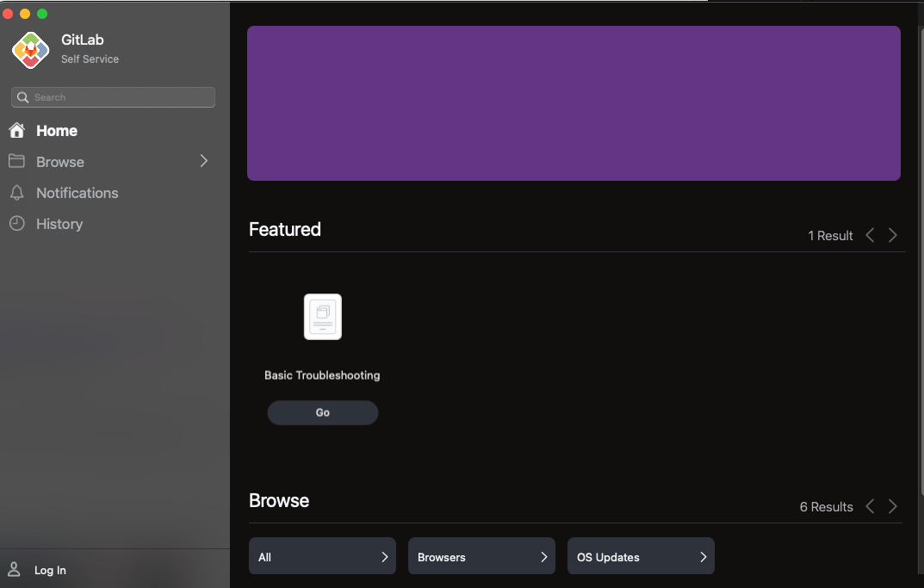The image size is (924, 588).
Task: Click the Browse folder icon
Action: pyautogui.click(x=16, y=162)
